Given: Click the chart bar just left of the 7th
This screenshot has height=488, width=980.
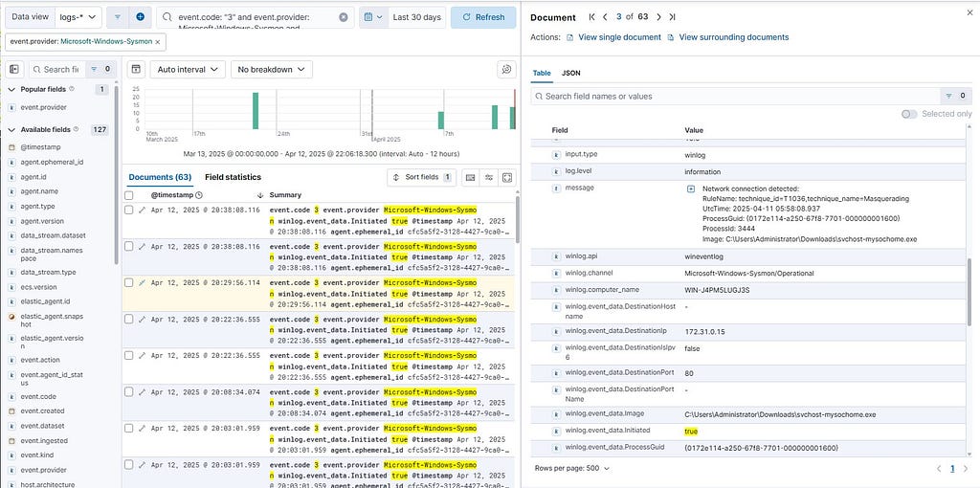Looking at the screenshot, I should 440,120.
